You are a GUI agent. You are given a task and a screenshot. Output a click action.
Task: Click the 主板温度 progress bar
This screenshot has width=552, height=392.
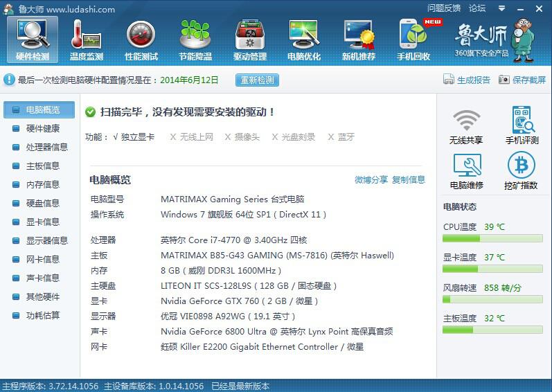click(492, 330)
